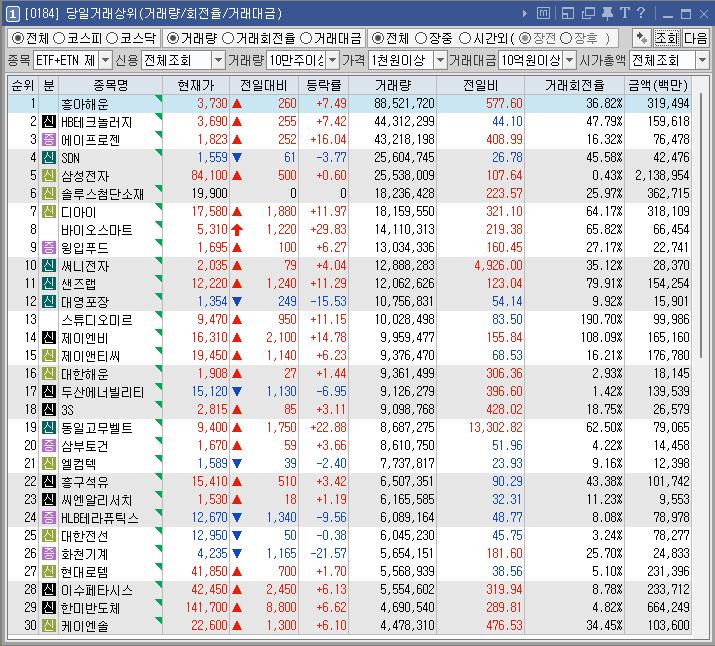Click the blue down triangle in 대영포장 row
This screenshot has width=715, height=646.
click(x=237, y=301)
